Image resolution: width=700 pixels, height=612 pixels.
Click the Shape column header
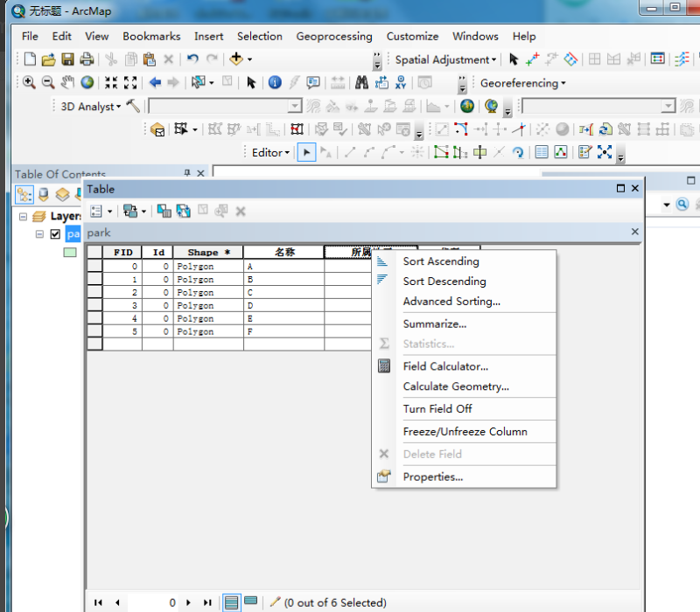(208, 253)
